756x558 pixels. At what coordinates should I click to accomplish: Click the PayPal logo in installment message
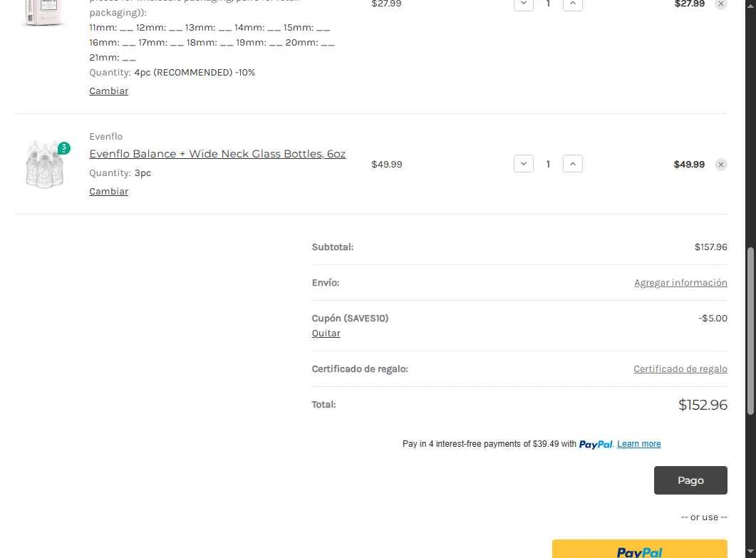[596, 444]
